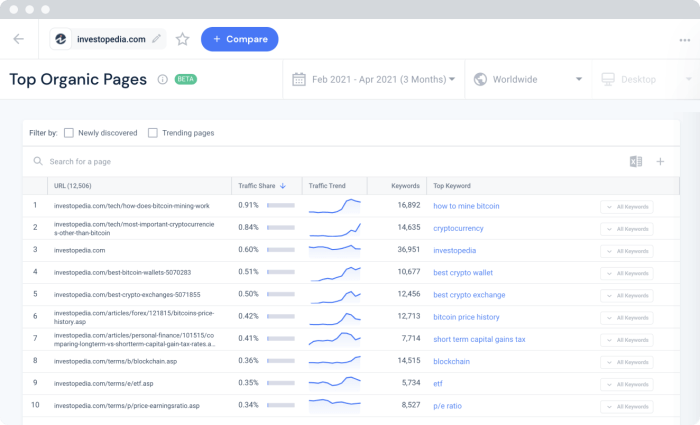Expand All Keywords for p/e ratio row
The height and width of the screenshot is (425, 700).
627,407
